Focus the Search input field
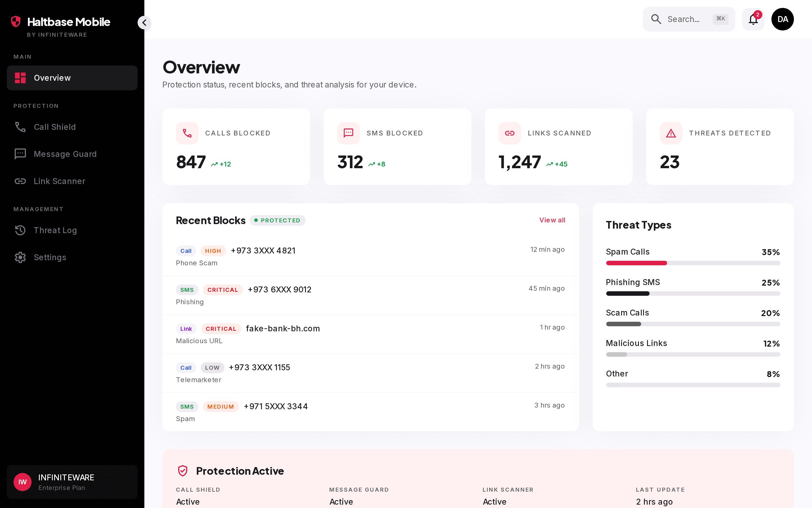 click(x=689, y=19)
